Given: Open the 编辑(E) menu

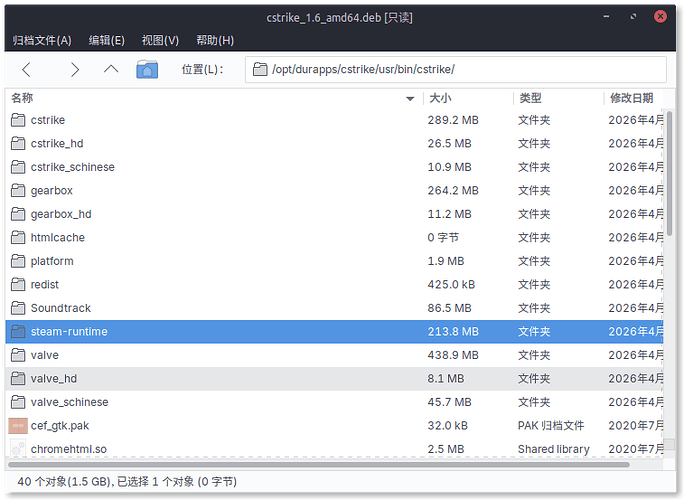Looking at the screenshot, I should tap(106, 40).
